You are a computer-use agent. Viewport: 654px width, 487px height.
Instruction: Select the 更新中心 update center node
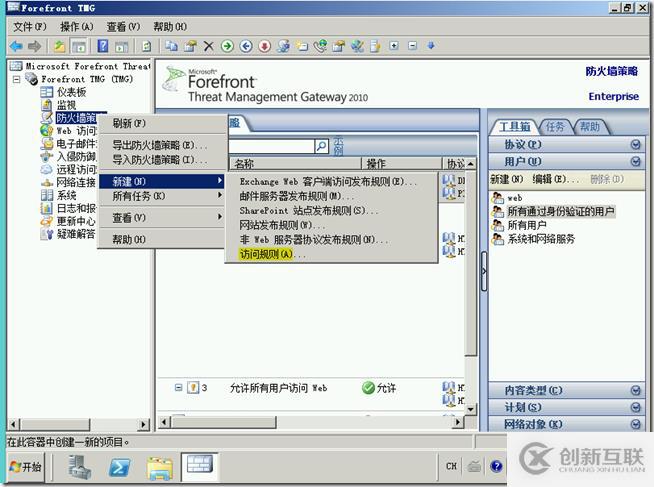[76, 221]
